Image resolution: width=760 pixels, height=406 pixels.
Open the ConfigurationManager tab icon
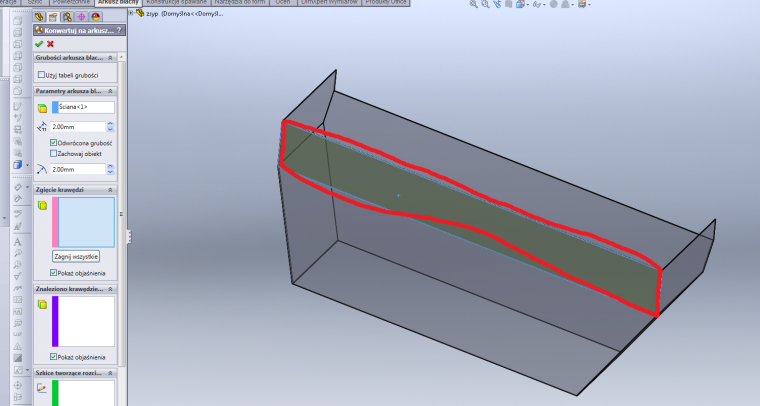click(x=68, y=17)
